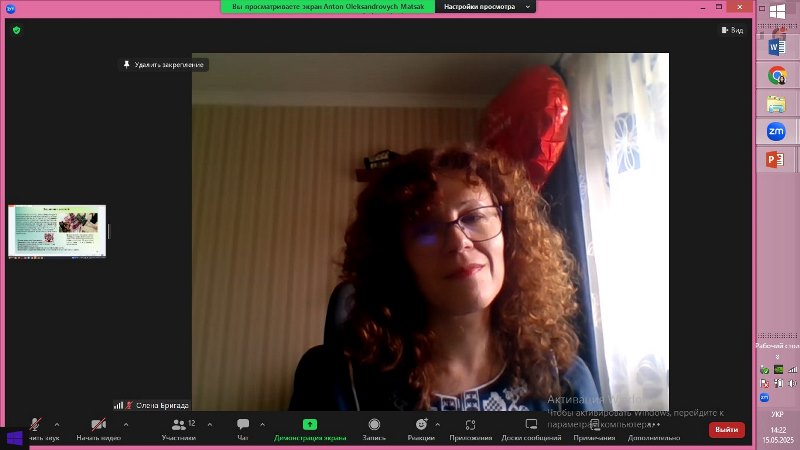
Task: Expand chat options arrow
Action: click(262, 424)
